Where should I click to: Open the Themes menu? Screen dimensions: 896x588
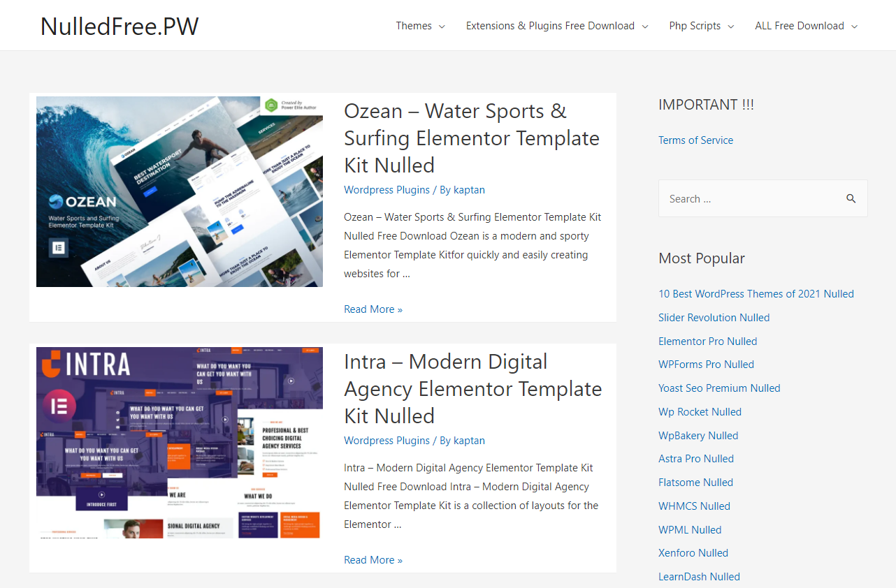[x=414, y=26]
